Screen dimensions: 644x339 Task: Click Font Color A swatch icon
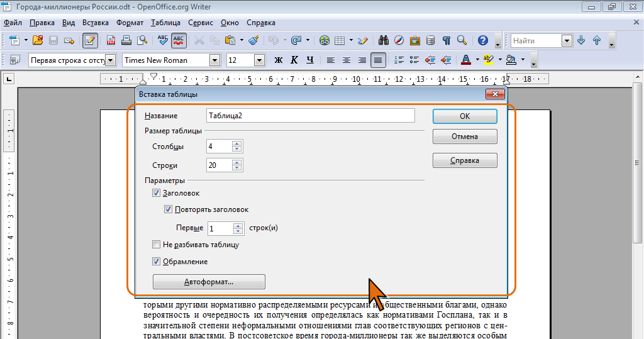pyautogui.click(x=466, y=60)
